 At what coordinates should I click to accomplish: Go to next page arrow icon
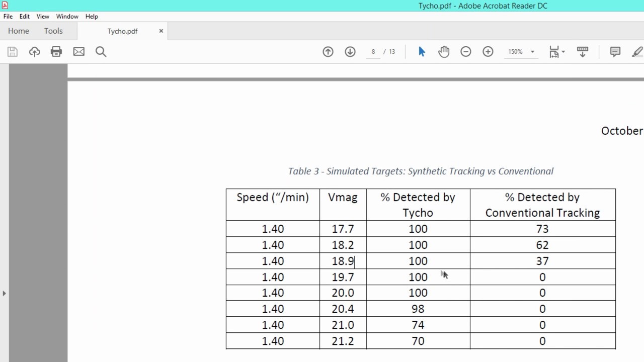click(350, 51)
